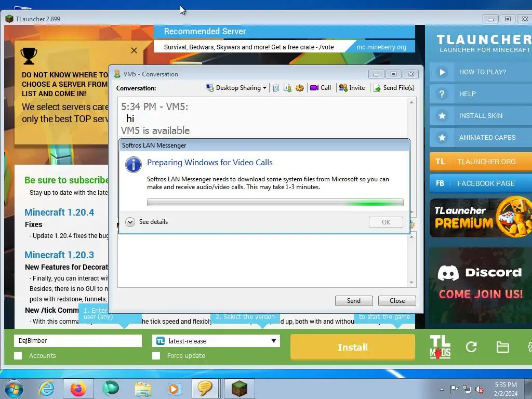Image resolution: width=532 pixels, height=399 pixels.
Task: Click the star icon beside Install Skin
Action: pos(442,116)
